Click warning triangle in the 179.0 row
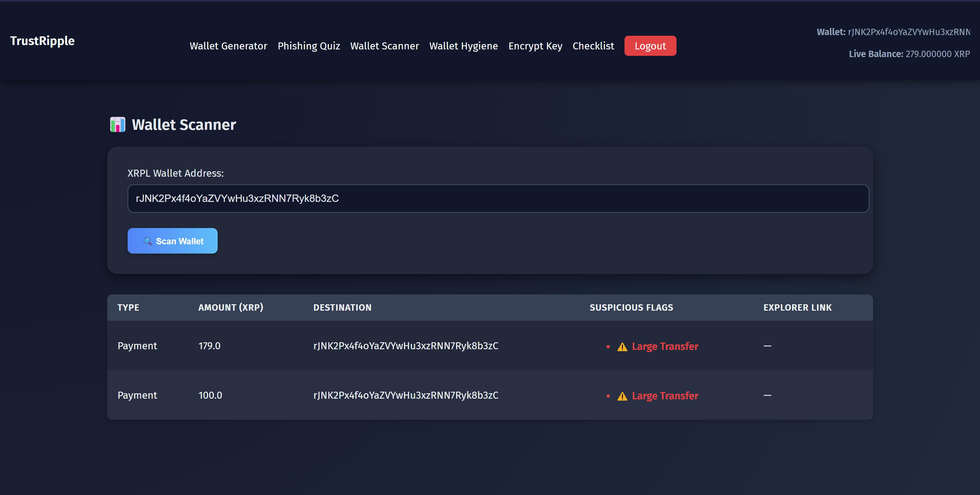This screenshot has width=980, height=495. click(x=622, y=347)
